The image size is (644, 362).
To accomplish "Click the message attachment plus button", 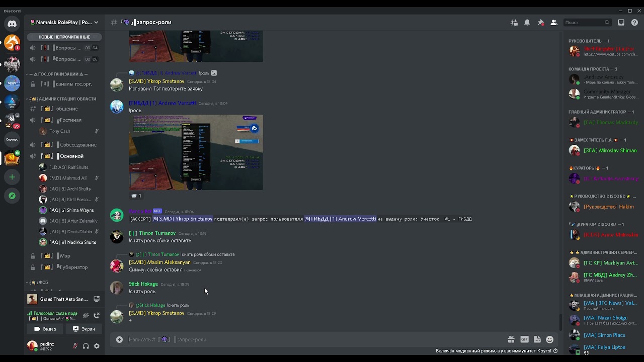I will pyautogui.click(x=119, y=339).
